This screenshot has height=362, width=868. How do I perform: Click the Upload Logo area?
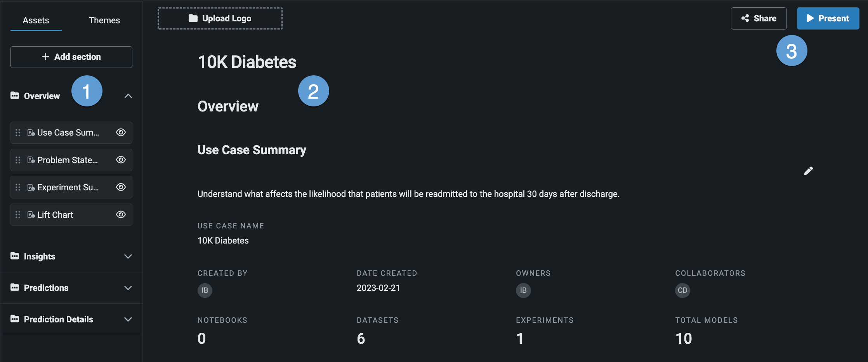[220, 18]
